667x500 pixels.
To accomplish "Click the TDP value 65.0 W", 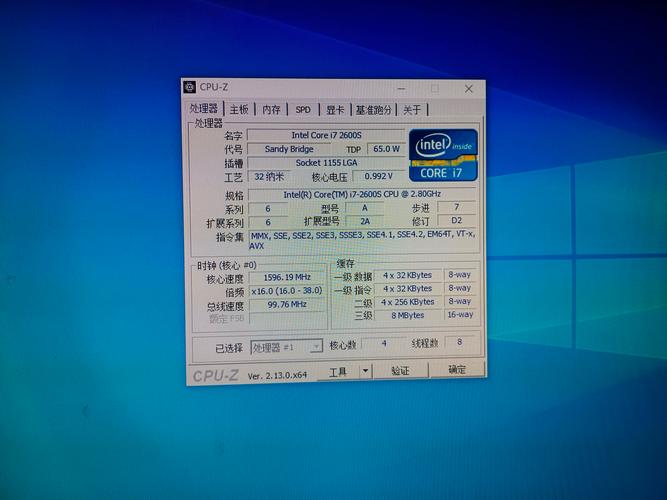I will pos(386,149).
